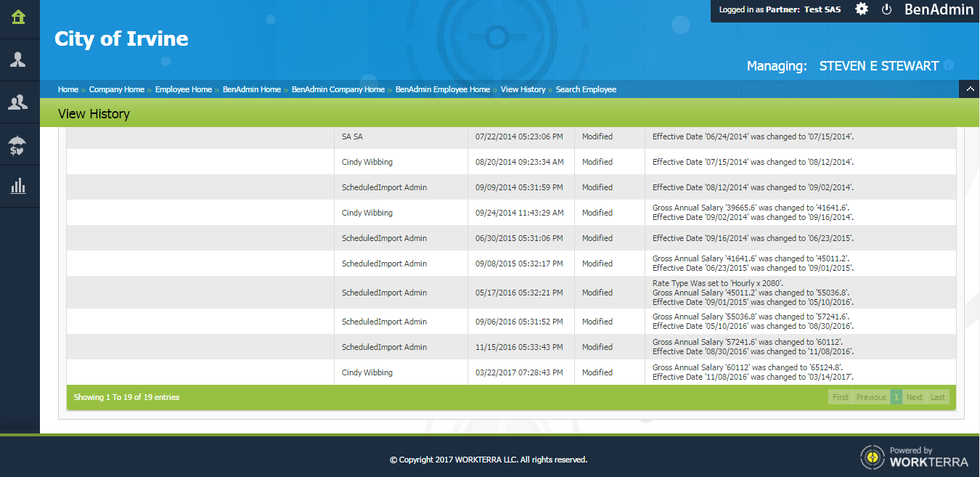Screen dimensions: 980x477
Task: Go to Employee Home breadcrumb
Action: click(x=184, y=89)
